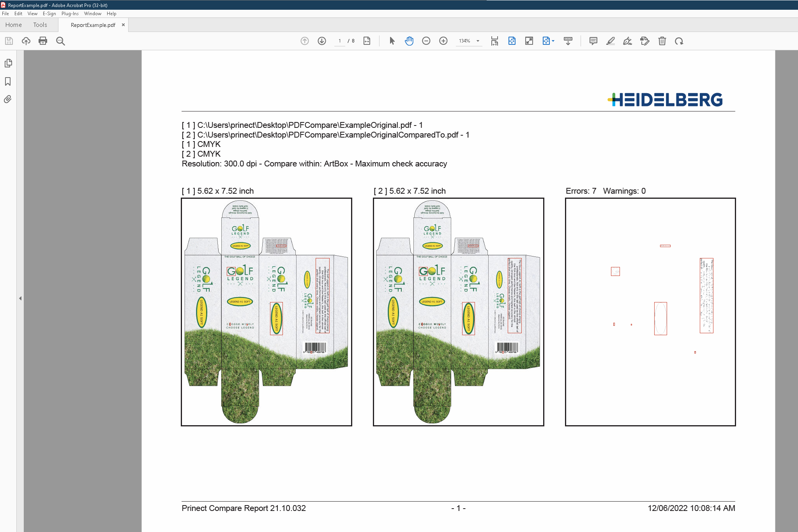Select the ReportExample.pdf tab

93,25
